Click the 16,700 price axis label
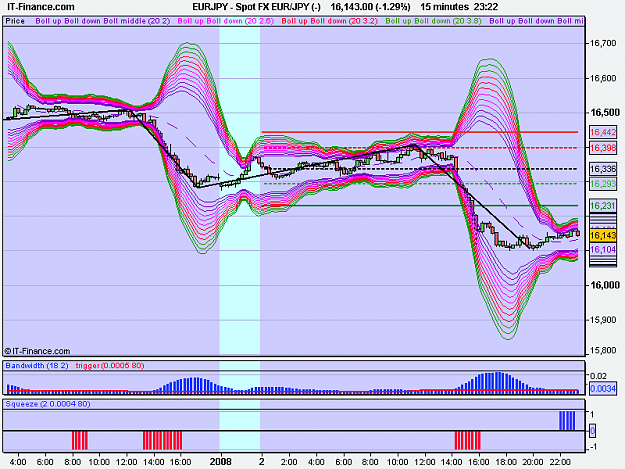This screenshot has width=625, height=469. coord(603,43)
